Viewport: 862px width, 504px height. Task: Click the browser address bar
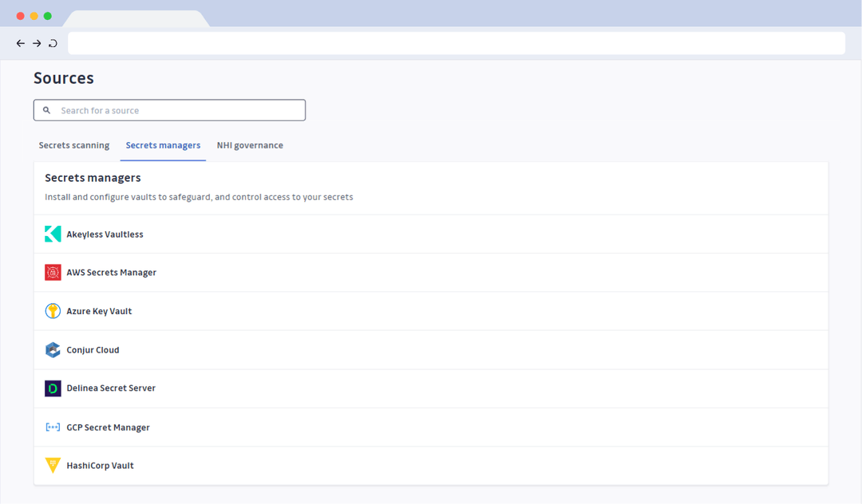(455, 42)
